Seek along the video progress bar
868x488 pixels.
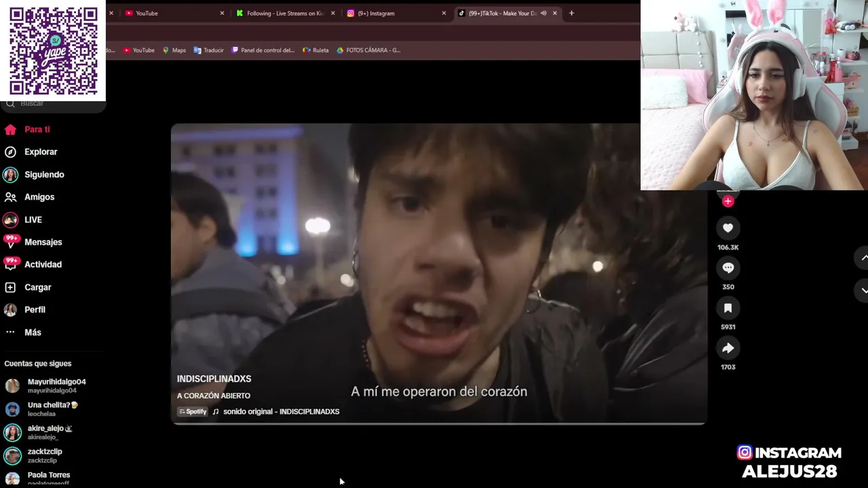(x=439, y=424)
